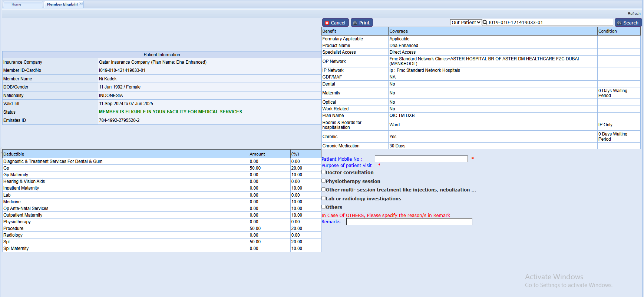Click the Remarks text box
644x297 pixels.
tap(409, 222)
